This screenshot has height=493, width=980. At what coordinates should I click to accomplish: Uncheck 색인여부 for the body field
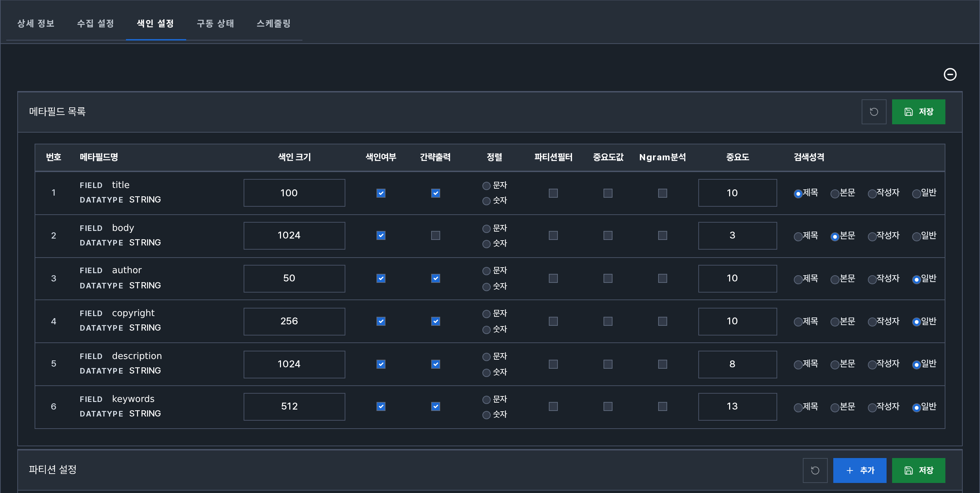point(381,235)
